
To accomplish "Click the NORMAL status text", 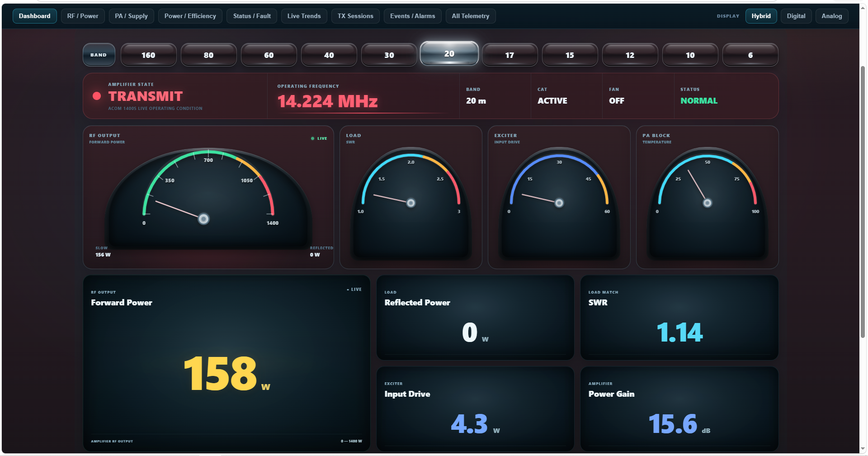I will 699,100.
